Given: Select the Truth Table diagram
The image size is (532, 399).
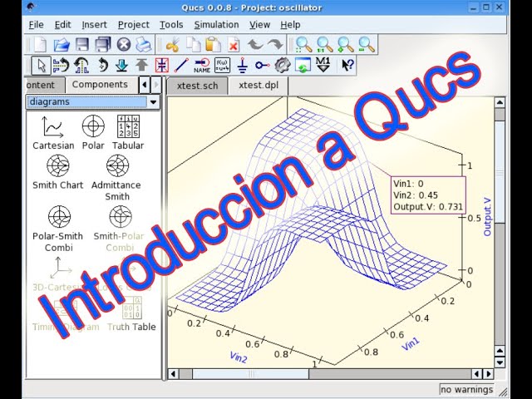Looking at the screenshot, I should tap(131, 314).
